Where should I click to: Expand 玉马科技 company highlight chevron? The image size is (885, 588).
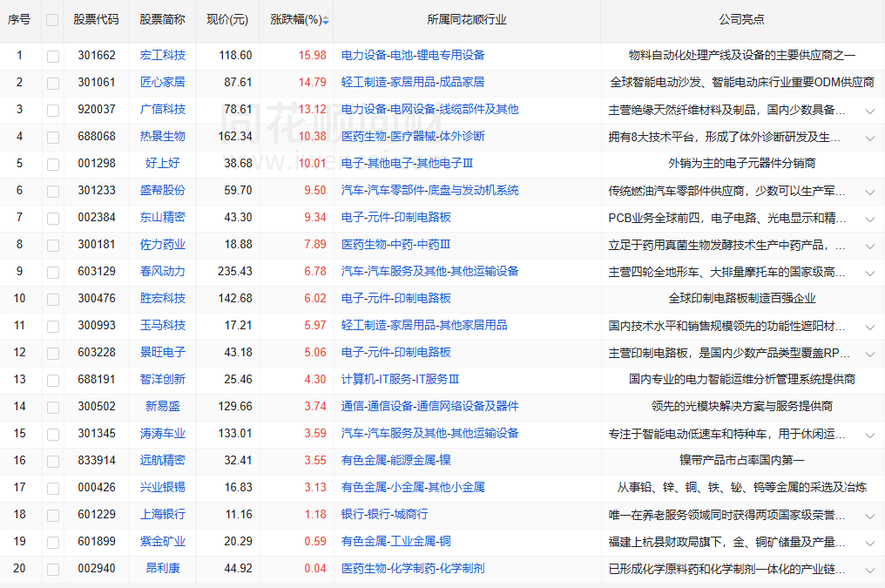pos(870,328)
